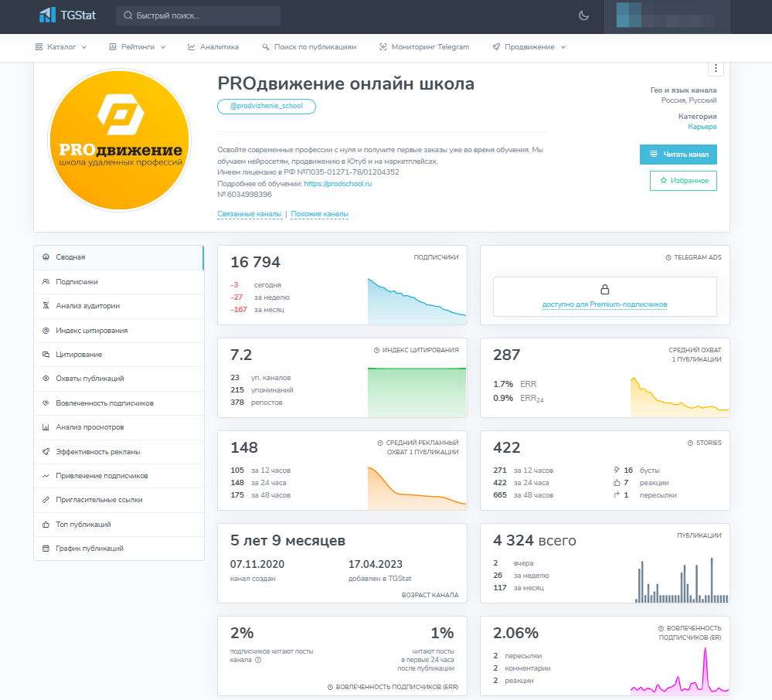
Task: Expand the Продвижение dropdown chevron
Action: [563, 47]
